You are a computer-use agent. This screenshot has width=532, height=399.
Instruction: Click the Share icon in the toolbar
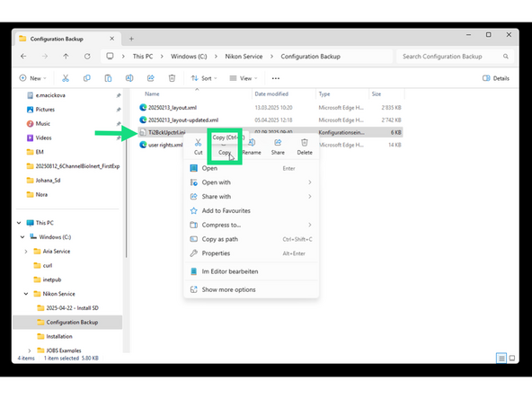151,78
